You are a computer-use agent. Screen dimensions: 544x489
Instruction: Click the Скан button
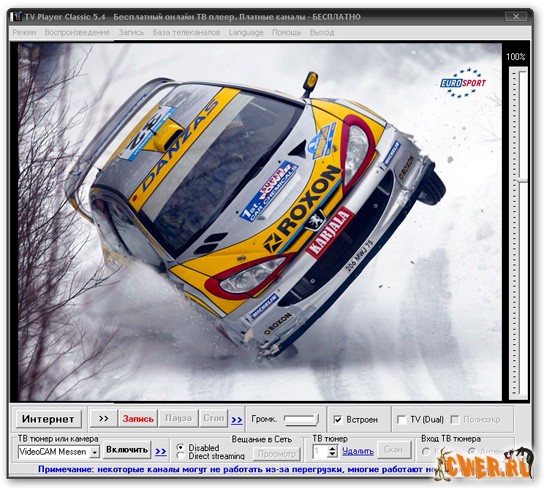[394, 450]
